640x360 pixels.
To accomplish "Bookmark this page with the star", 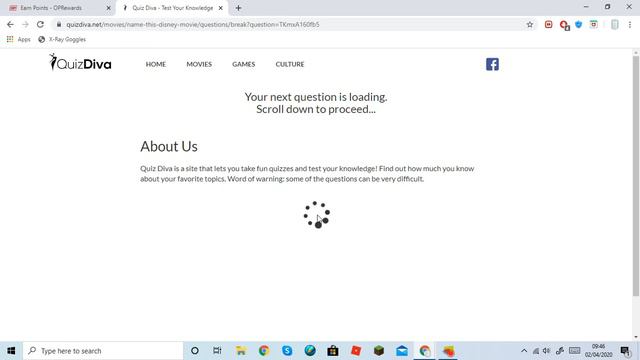I will (x=529, y=24).
